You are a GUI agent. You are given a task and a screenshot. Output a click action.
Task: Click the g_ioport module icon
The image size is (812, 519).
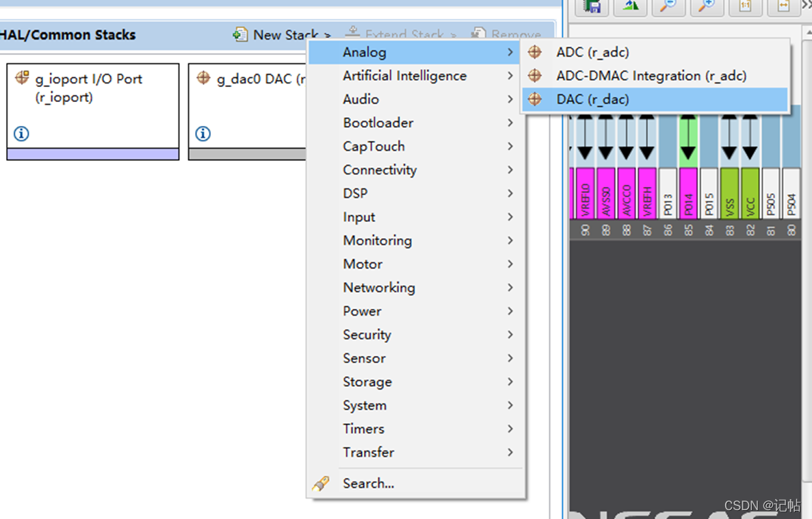(x=22, y=78)
